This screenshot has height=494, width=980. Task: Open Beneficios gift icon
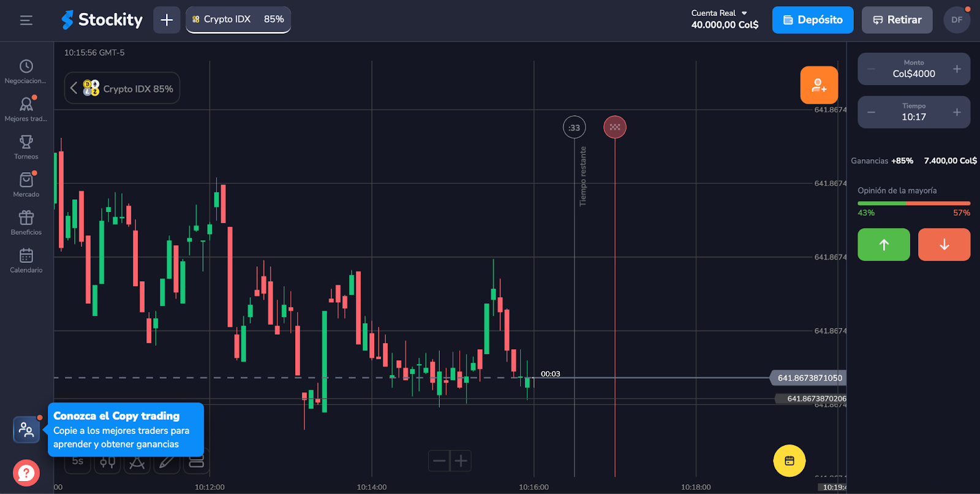click(26, 222)
